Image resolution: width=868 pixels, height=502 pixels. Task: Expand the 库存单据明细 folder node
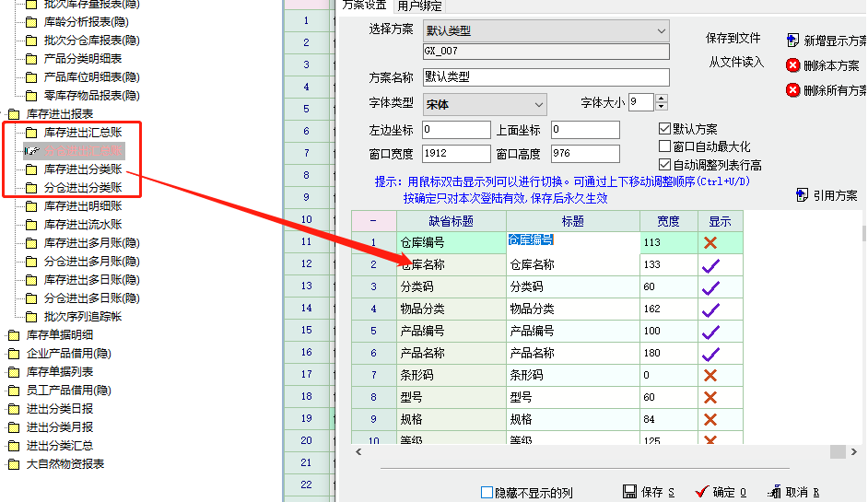(13, 335)
